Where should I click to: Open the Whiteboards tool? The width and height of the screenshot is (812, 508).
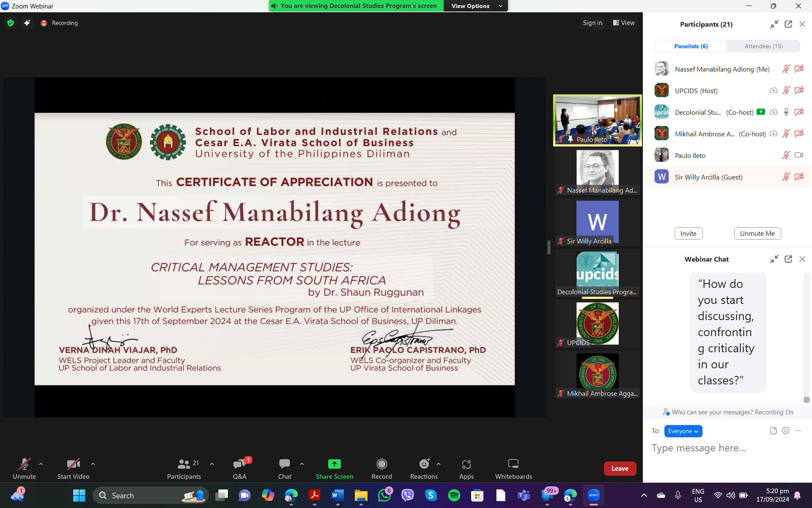pyautogui.click(x=513, y=468)
